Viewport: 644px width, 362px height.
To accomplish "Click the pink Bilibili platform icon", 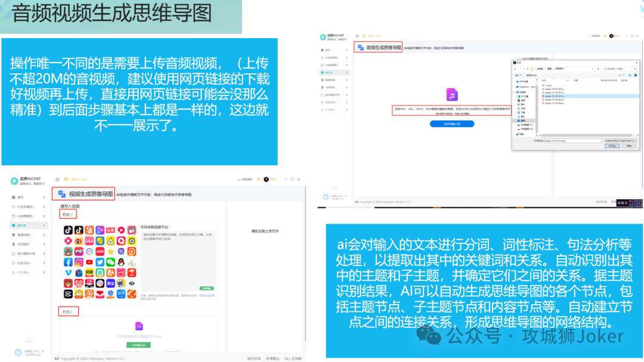I will 89,241.
